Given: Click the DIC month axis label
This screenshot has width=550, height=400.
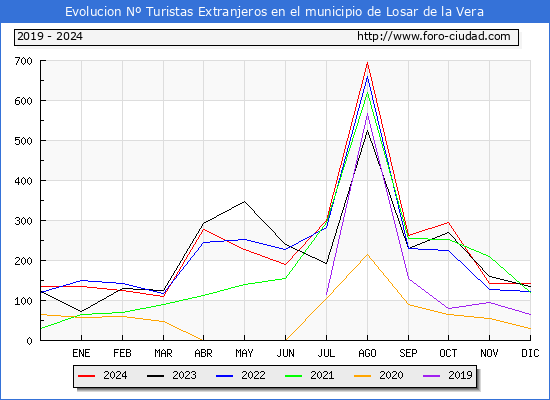Looking at the screenshot, I should point(530,353).
